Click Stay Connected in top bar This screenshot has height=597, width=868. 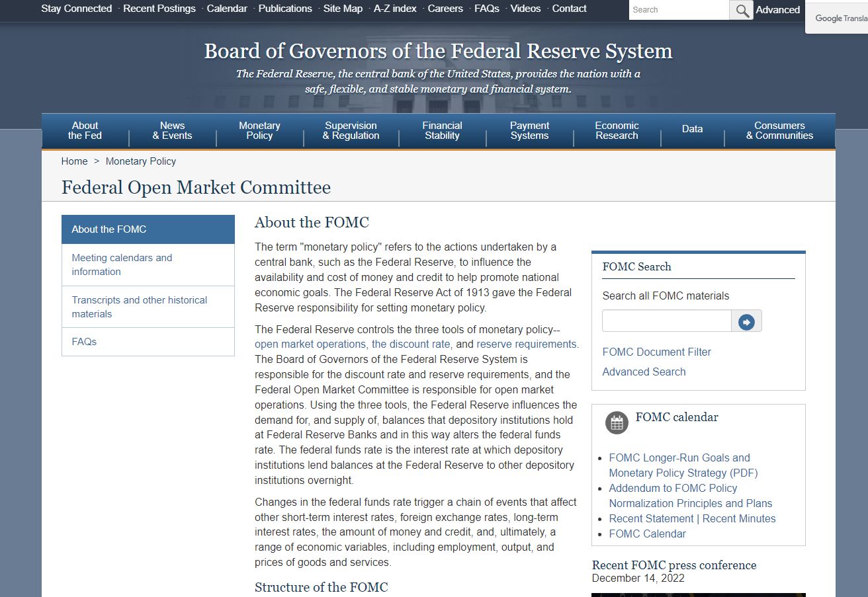pos(76,9)
